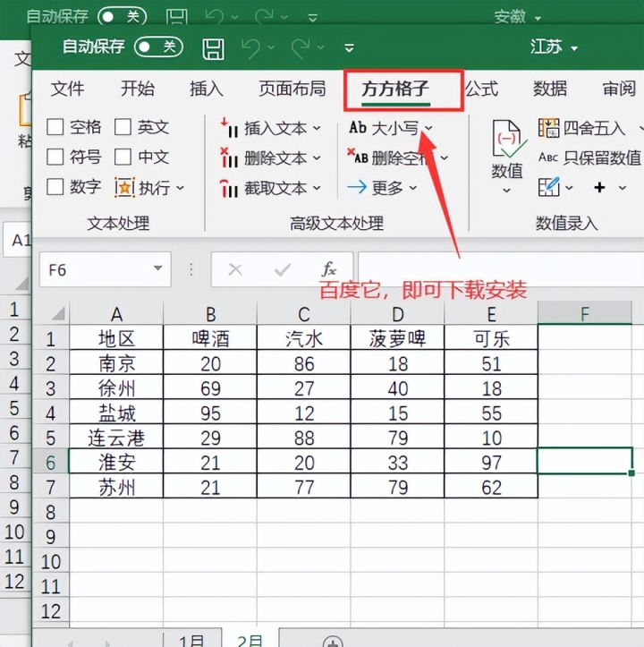This screenshot has height=647, width=644.
Task: Click the plus icon in 数值录入
Action: [x=599, y=188]
